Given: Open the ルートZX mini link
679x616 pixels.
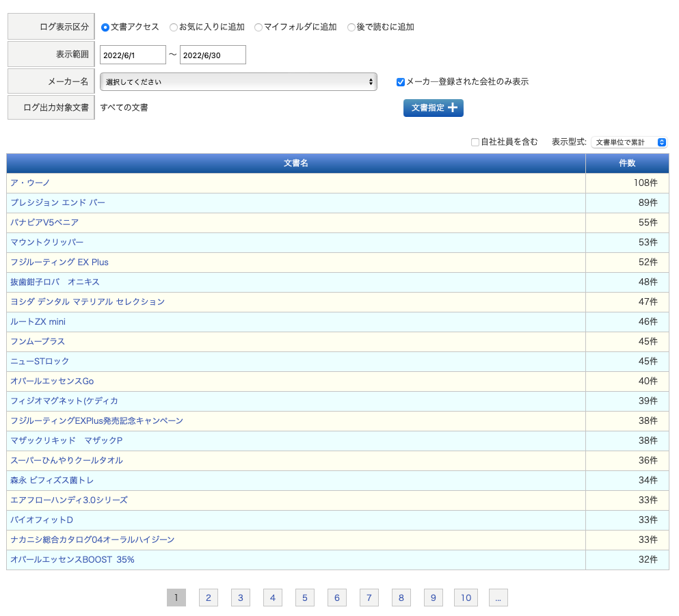Looking at the screenshot, I should pos(38,321).
